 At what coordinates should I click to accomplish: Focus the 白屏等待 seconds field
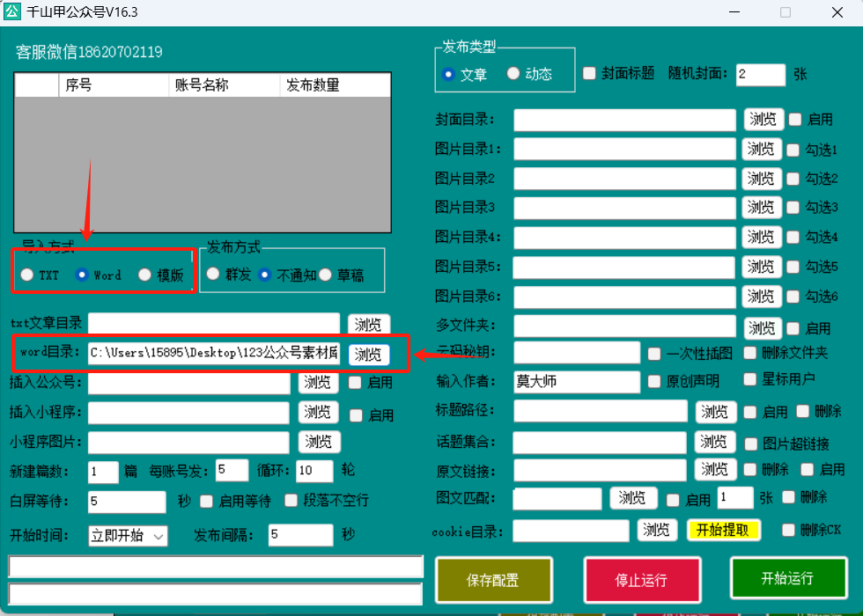pos(127,502)
